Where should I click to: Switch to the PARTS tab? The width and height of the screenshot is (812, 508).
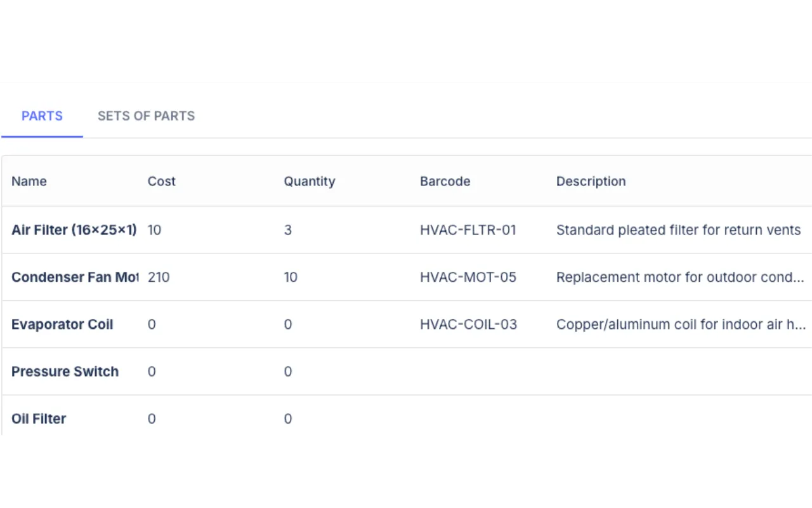tap(42, 116)
